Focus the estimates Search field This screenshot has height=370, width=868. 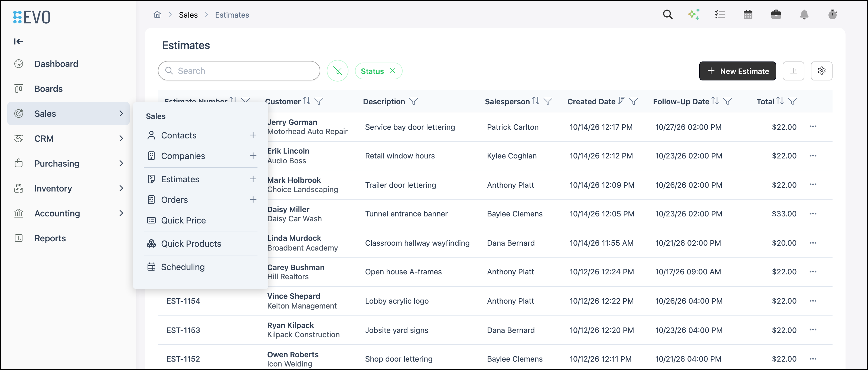(x=239, y=71)
